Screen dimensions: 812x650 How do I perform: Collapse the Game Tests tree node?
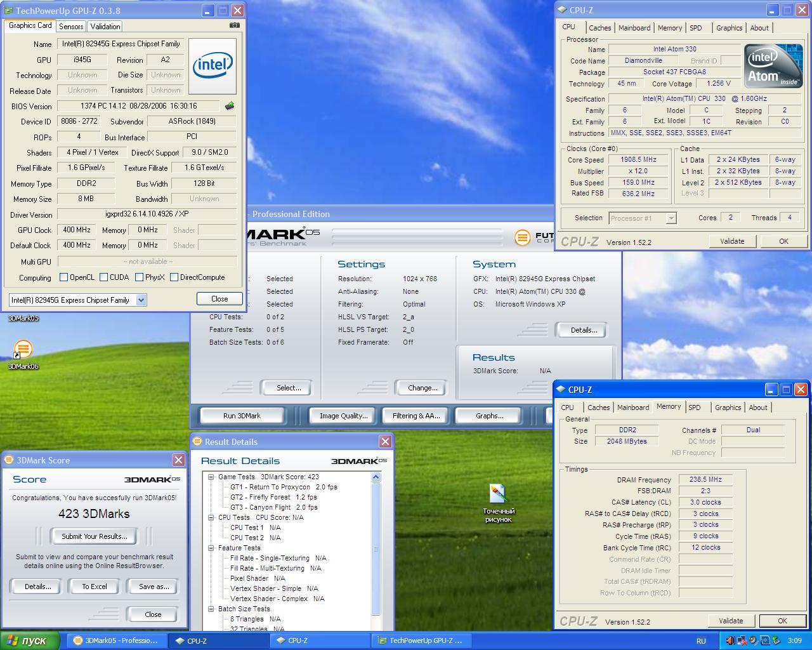pyautogui.click(x=211, y=477)
